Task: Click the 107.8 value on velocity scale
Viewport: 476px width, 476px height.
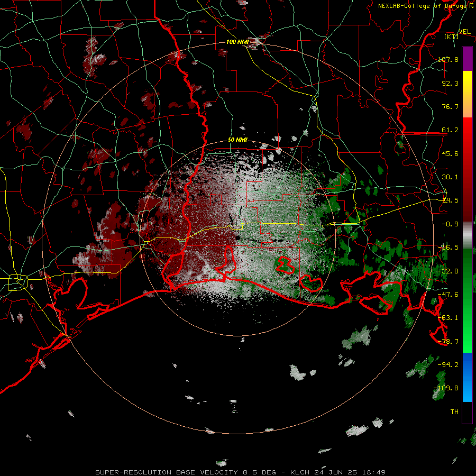Action: pyautogui.click(x=448, y=59)
